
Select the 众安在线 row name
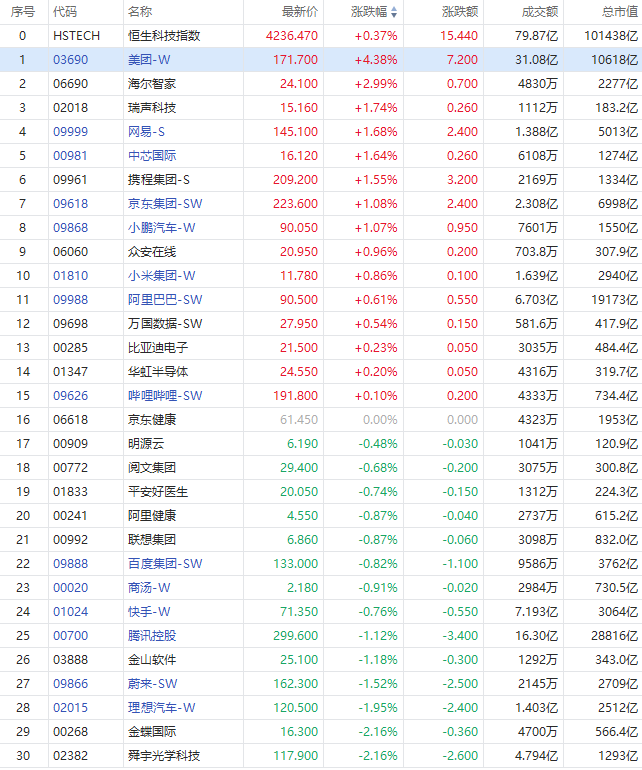152,252
